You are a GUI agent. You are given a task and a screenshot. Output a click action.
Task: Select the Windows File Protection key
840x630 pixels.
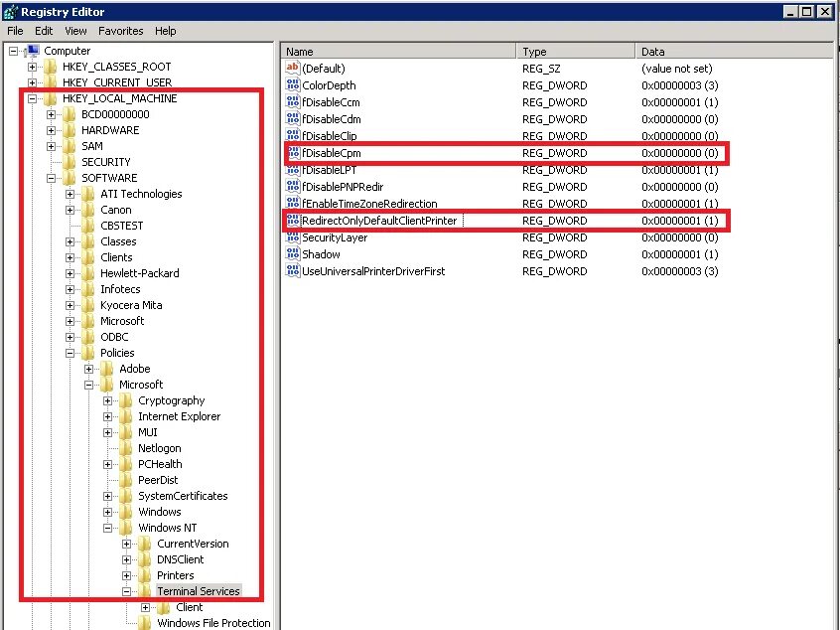pyautogui.click(x=213, y=623)
